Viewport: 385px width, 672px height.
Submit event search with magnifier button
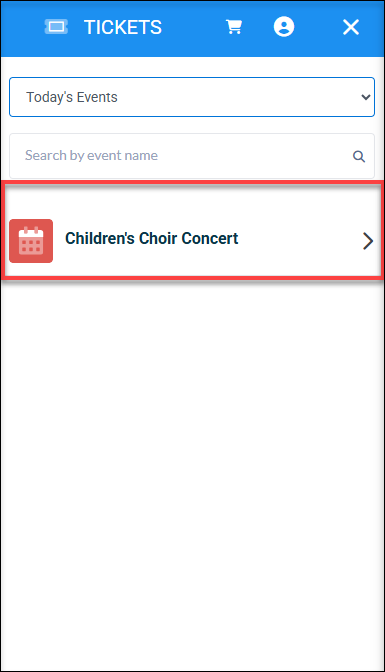pyautogui.click(x=359, y=156)
